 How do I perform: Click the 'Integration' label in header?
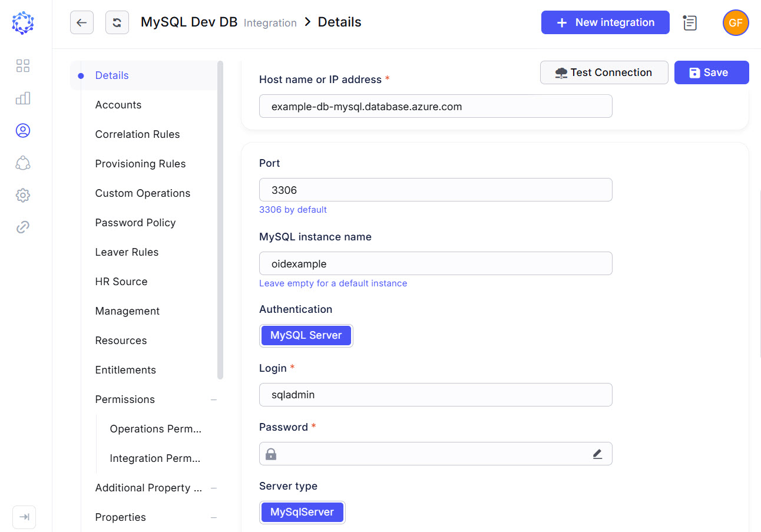(270, 23)
